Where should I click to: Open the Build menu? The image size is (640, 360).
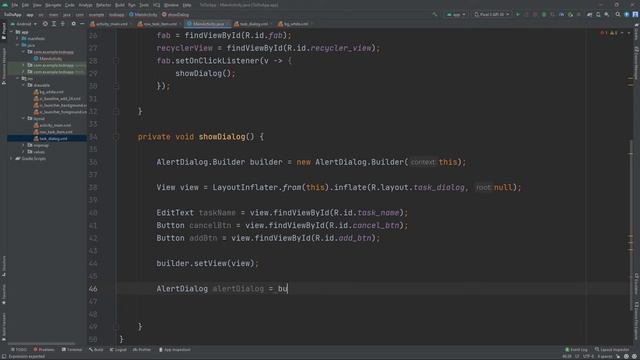120,5
